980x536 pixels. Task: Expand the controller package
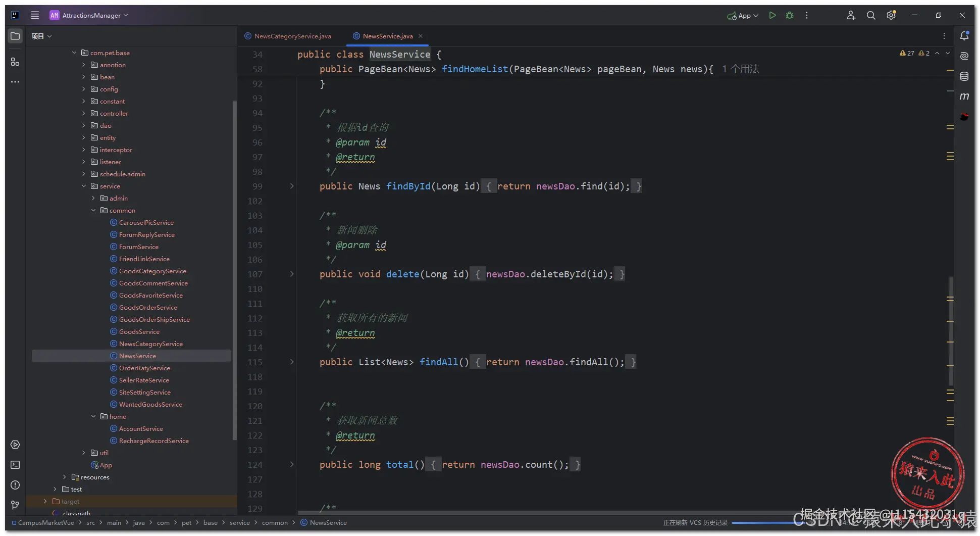(84, 113)
